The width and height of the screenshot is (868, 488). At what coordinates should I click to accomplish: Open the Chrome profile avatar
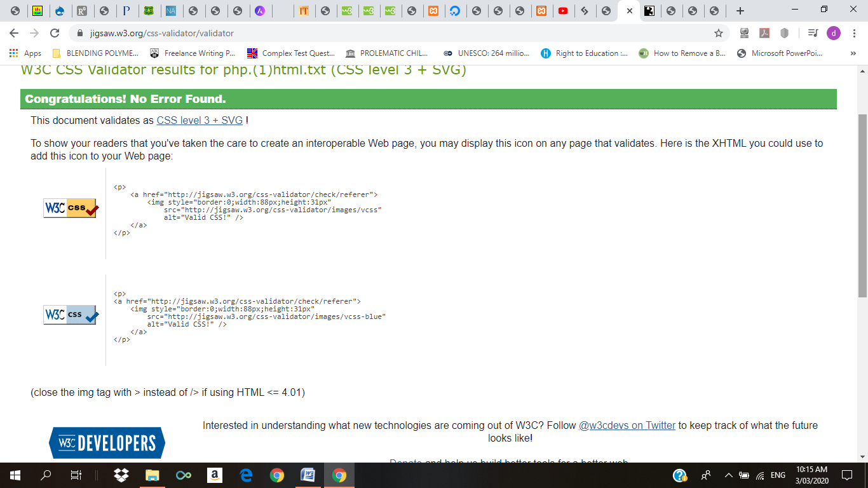point(833,33)
